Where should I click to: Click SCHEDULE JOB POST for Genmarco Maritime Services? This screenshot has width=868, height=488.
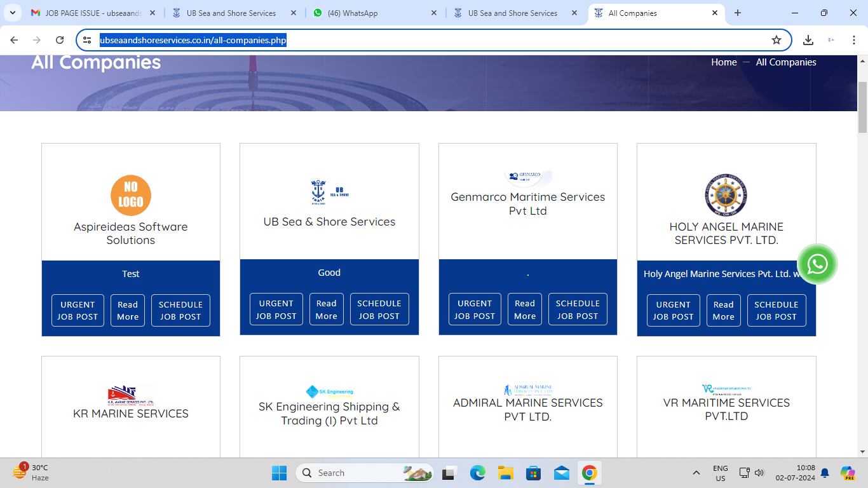click(x=577, y=309)
